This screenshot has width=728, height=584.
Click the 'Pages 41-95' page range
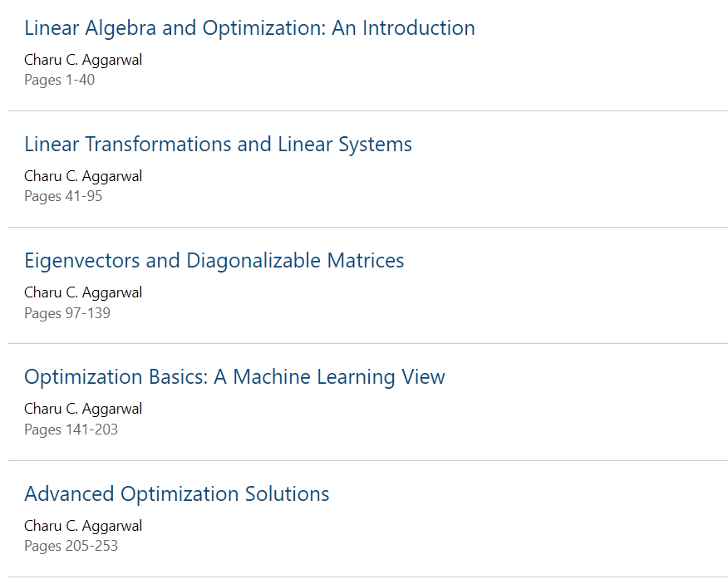click(x=63, y=196)
